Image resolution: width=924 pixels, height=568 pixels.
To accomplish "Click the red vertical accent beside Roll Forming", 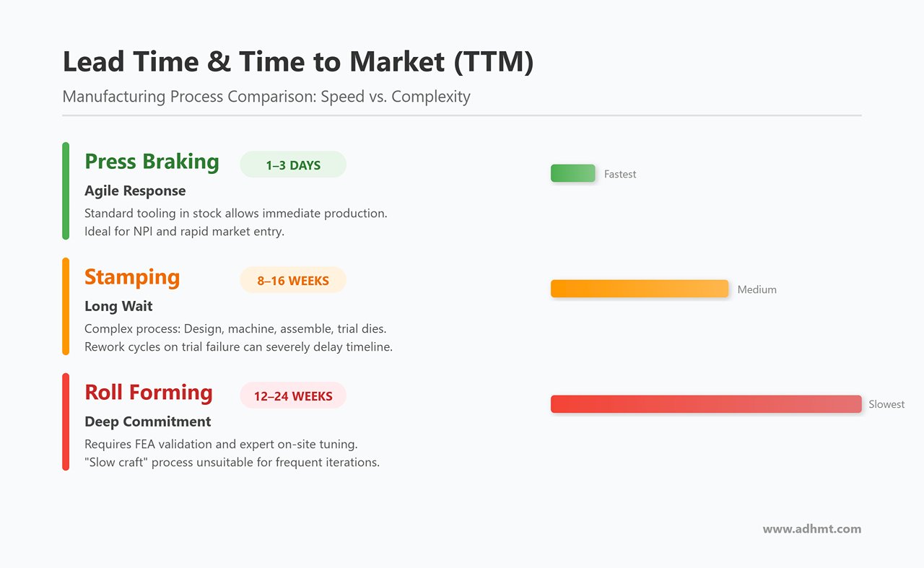I will pyautogui.click(x=66, y=421).
